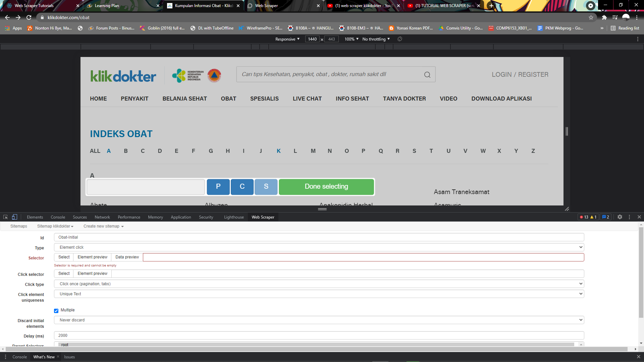
Task: Open Discard initial elements dropdown
Action: pyautogui.click(x=319, y=320)
